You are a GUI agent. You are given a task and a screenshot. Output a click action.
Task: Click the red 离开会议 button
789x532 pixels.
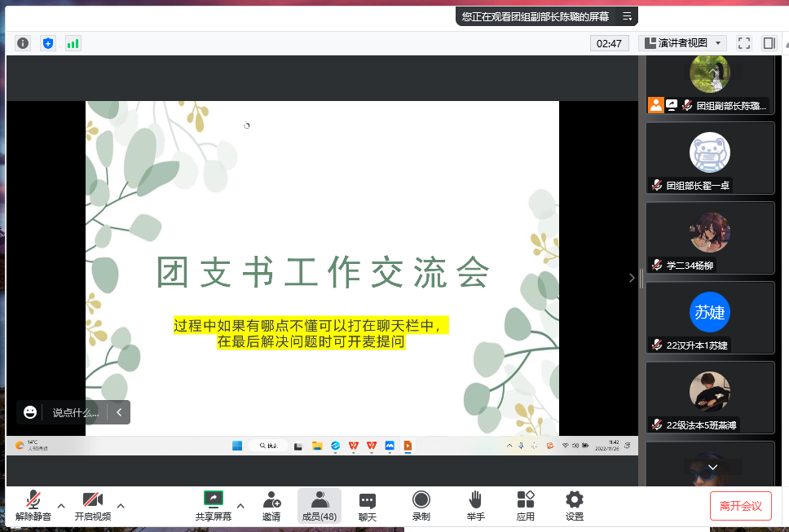coord(740,506)
